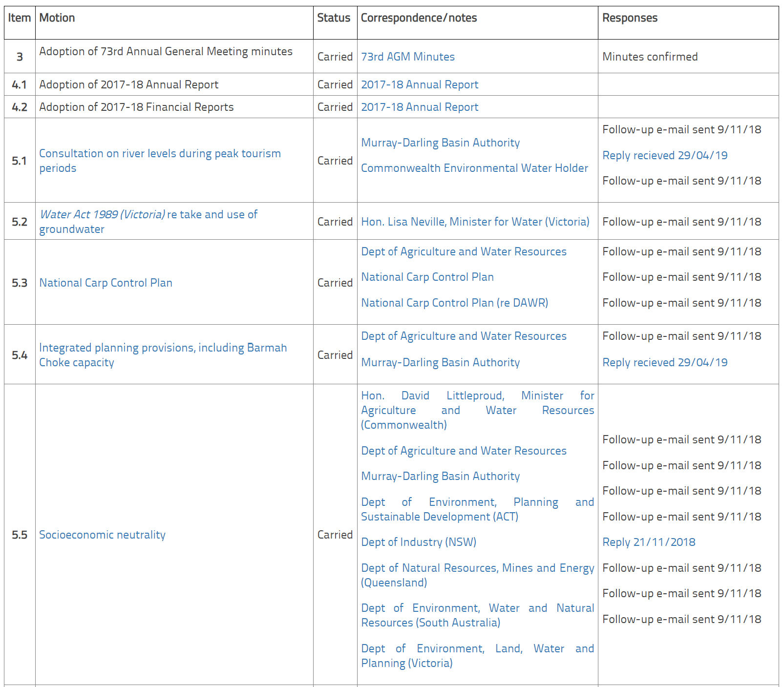
Task: Open 2017-18 Annual Report link in row 4.2
Action: 420,107
